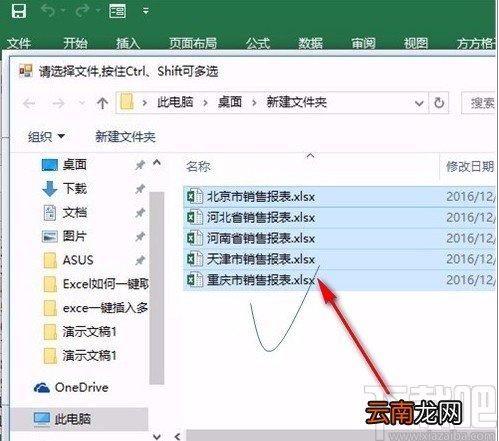Image resolution: width=499 pixels, height=441 pixels.
Task: Click sidebar scrollbar down arrow
Action: coord(157,436)
